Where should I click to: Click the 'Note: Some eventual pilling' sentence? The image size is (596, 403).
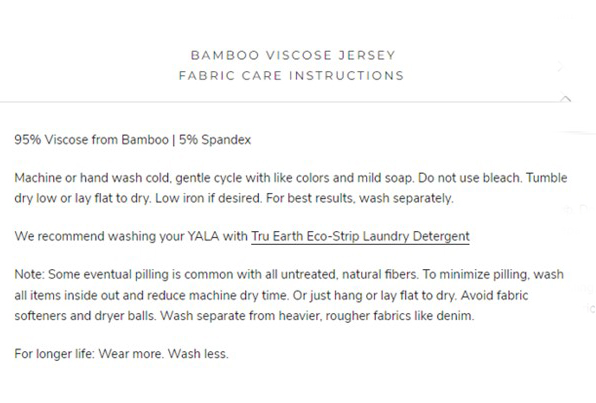pos(216,274)
